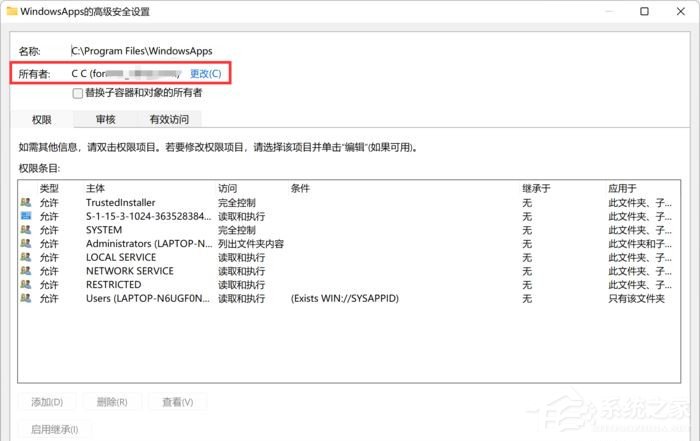
Task: Sort by the 访问 column header
Action: pos(228,188)
